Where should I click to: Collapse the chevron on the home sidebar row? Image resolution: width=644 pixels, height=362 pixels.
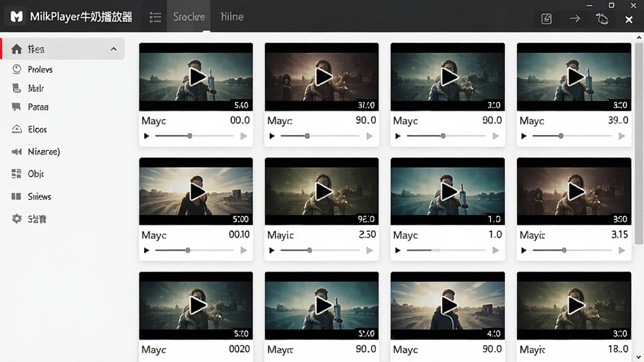[x=113, y=49]
